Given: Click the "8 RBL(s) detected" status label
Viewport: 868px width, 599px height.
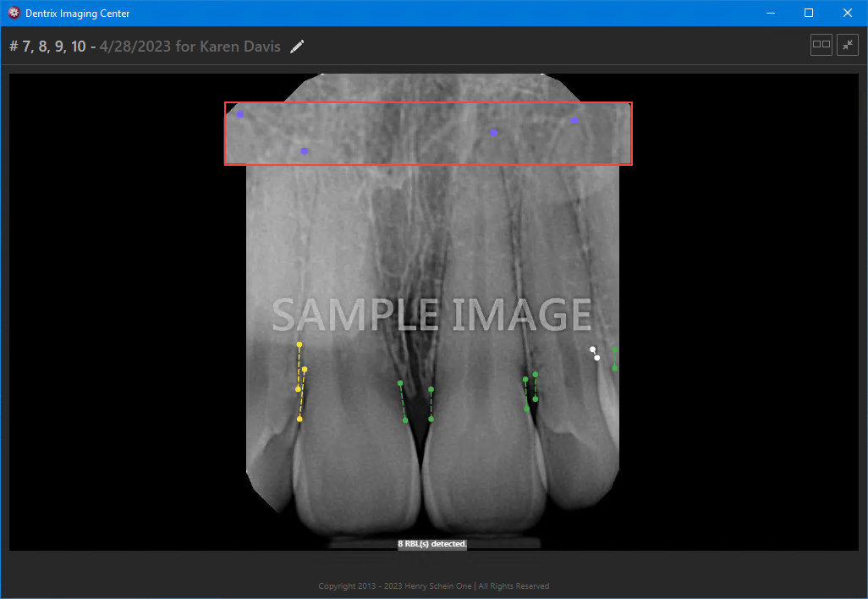Looking at the screenshot, I should (x=432, y=544).
